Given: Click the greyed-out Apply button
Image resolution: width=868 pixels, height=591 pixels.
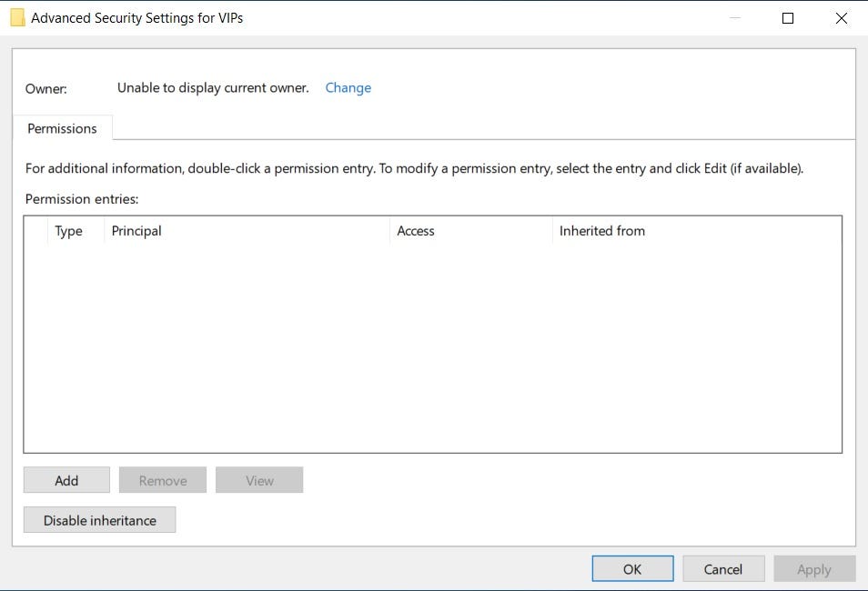Looking at the screenshot, I should click(x=814, y=569).
